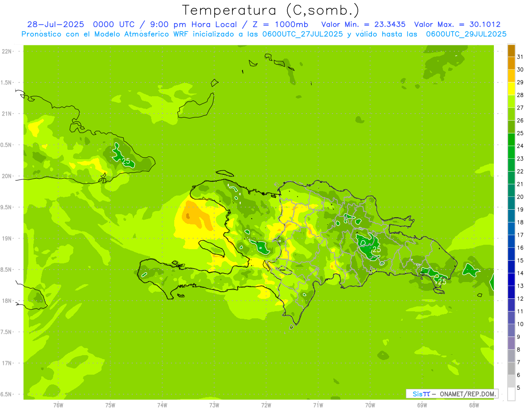This screenshot has width=532, height=411.
Task: Click the "72W" longitude axis label
Action: pyautogui.click(x=266, y=405)
